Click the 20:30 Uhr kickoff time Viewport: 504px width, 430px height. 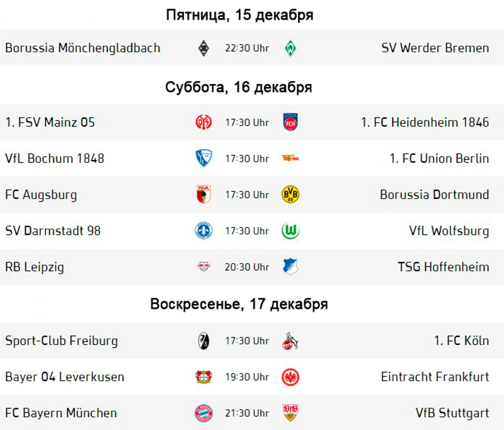(247, 267)
